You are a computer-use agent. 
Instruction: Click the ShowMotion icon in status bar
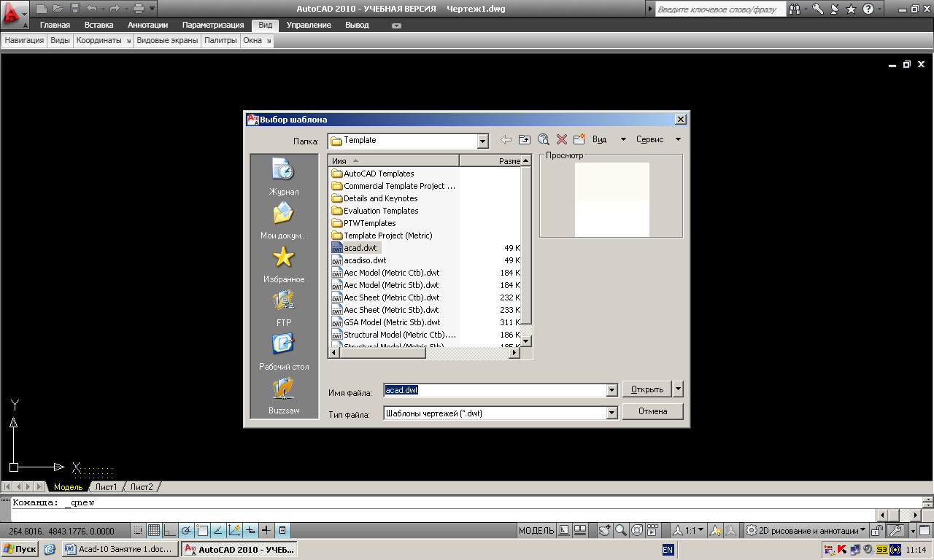coord(653,530)
